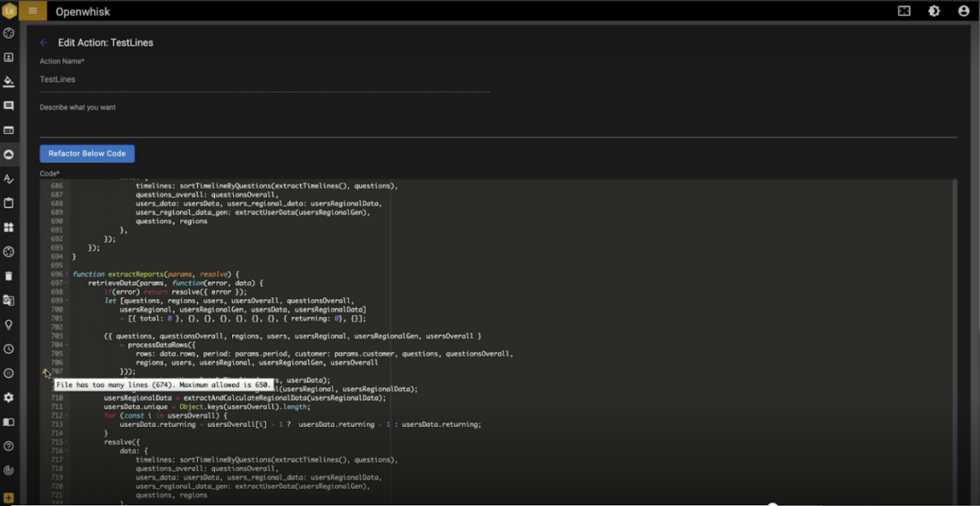Viewport: 980px width, 506px height.
Task: Click 'processDataRows' call on line 704
Action: [x=160, y=345]
